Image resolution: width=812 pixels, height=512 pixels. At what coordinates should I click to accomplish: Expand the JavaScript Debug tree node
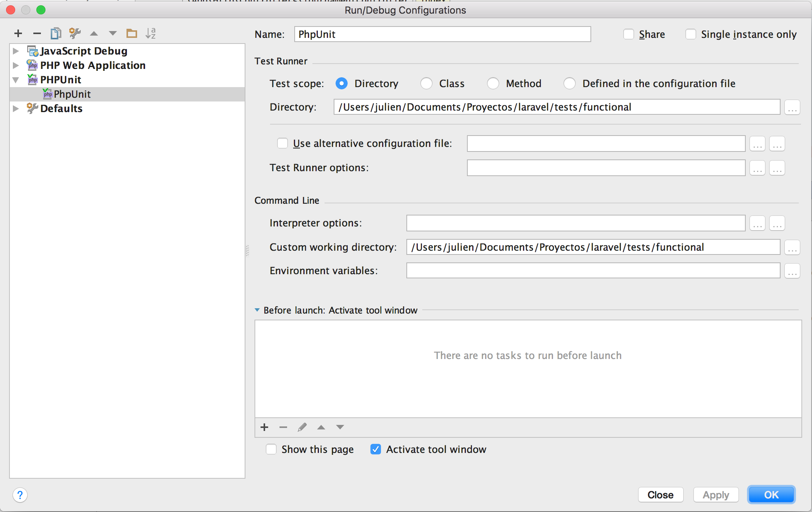(16, 51)
